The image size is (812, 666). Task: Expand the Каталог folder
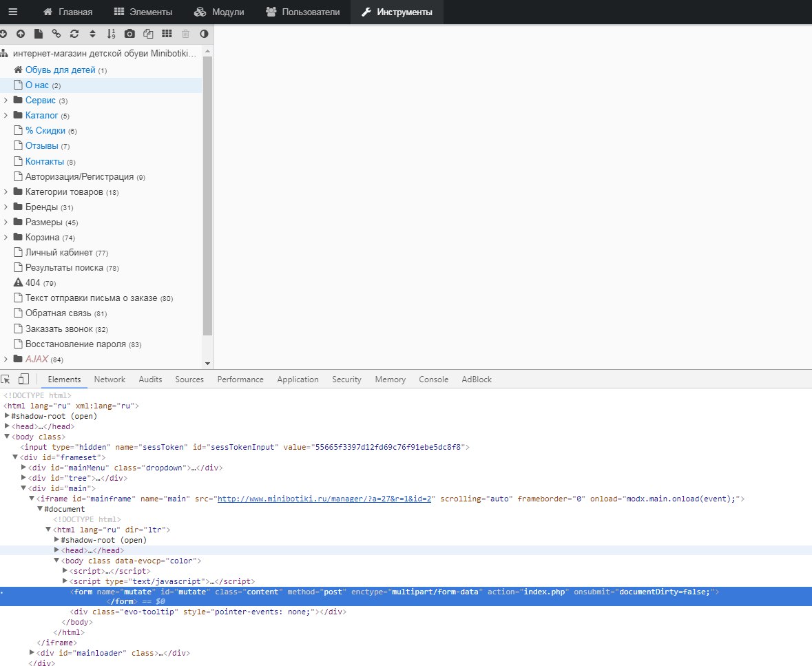click(6, 115)
